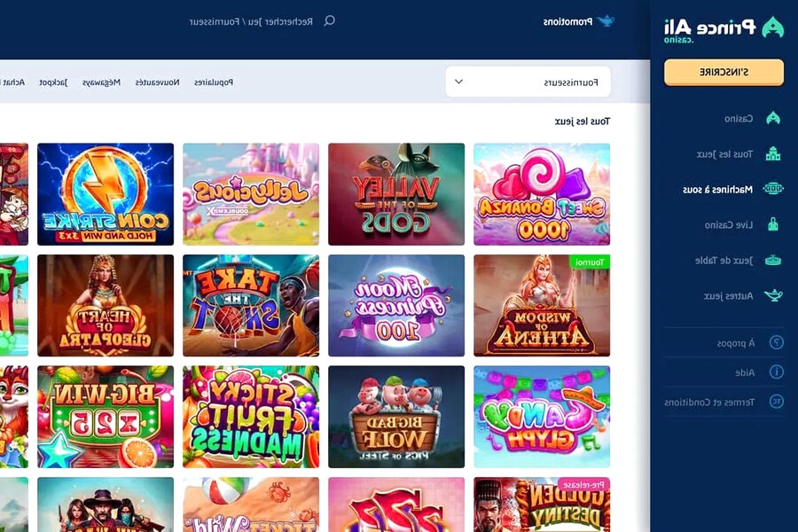Click the Machines à sous slot icon

(x=773, y=189)
